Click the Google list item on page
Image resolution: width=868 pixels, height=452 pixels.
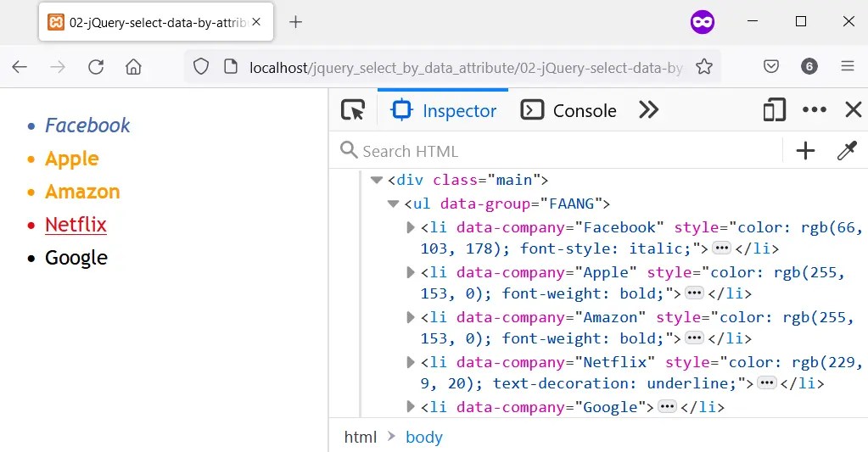[x=76, y=258]
